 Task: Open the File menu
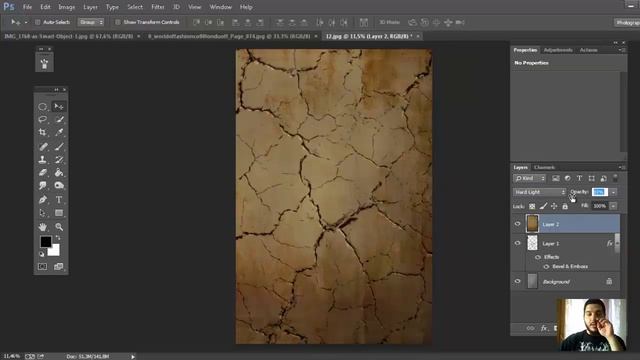tap(27, 7)
